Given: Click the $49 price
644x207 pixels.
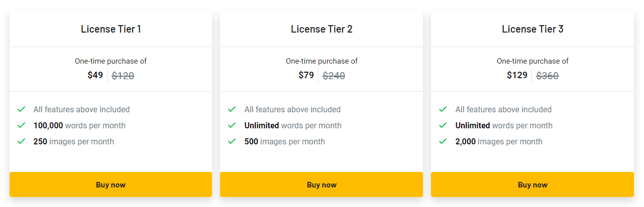Looking at the screenshot, I should pos(95,75).
